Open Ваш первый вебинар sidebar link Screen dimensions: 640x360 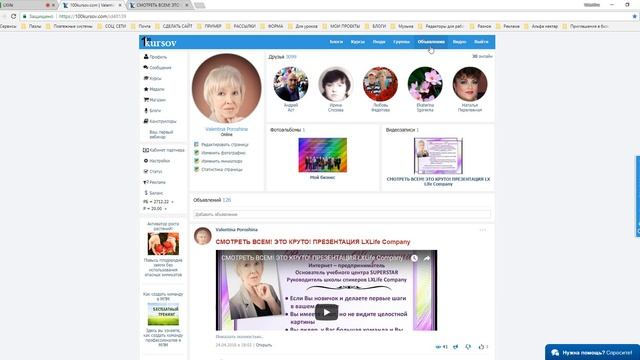point(161,134)
